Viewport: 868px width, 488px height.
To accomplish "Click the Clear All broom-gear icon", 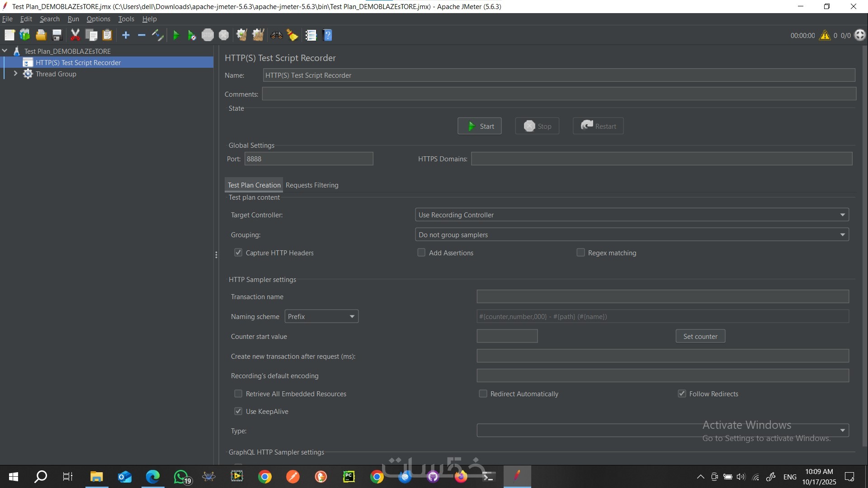I will point(258,35).
